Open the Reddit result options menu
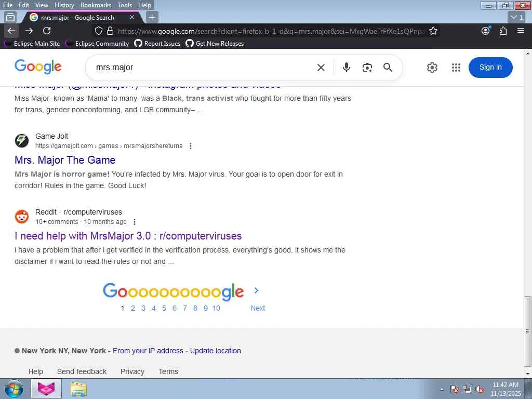The width and height of the screenshot is (532, 399). click(x=135, y=222)
